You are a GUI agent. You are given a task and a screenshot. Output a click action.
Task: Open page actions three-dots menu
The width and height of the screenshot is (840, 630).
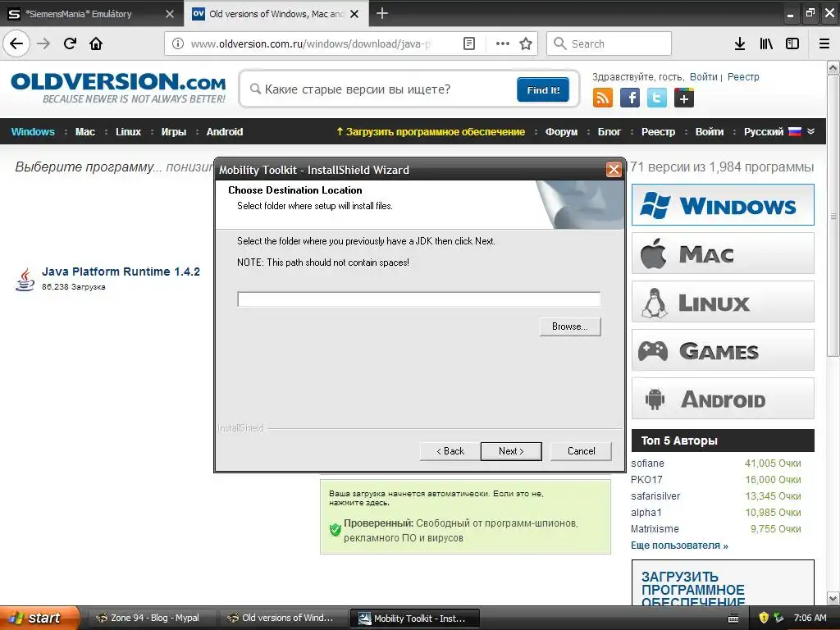[x=503, y=43]
